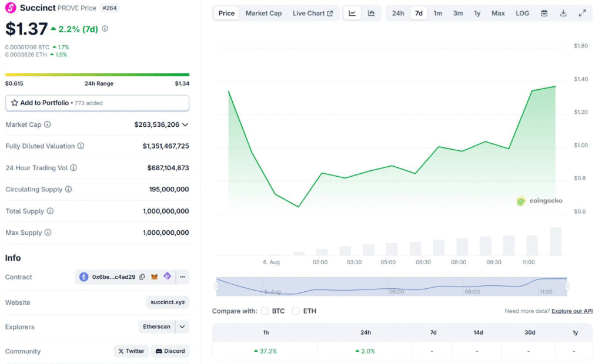Click the 0.0003826 ETH price text
602x364 pixels.
26,55
